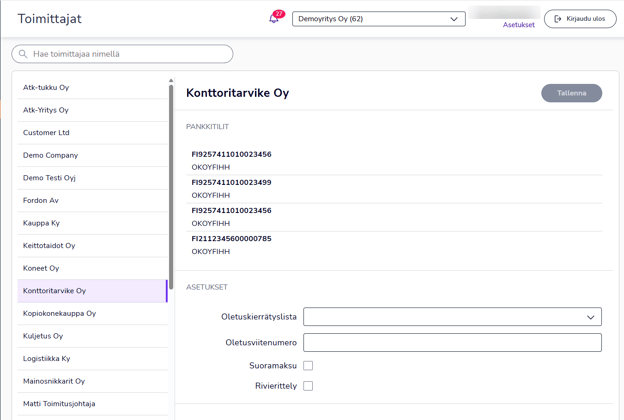The height and width of the screenshot is (420, 624).
Task: Click the search magnifier icon
Action: [24, 54]
